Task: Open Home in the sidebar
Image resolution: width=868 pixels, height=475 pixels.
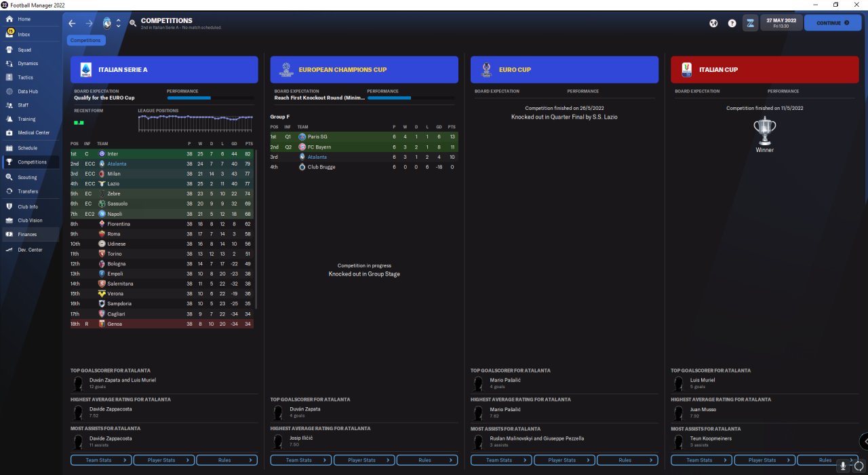Action: [x=30, y=19]
